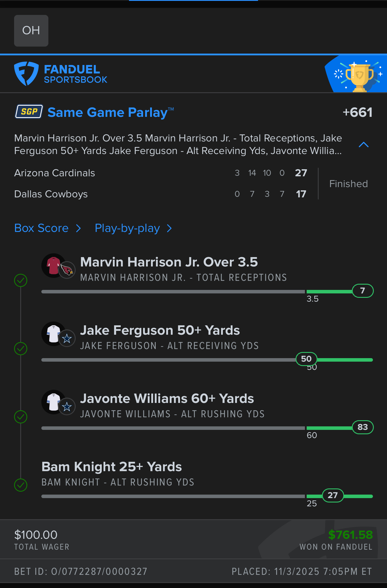Expand Box Score using its arrow chevron

click(x=78, y=228)
